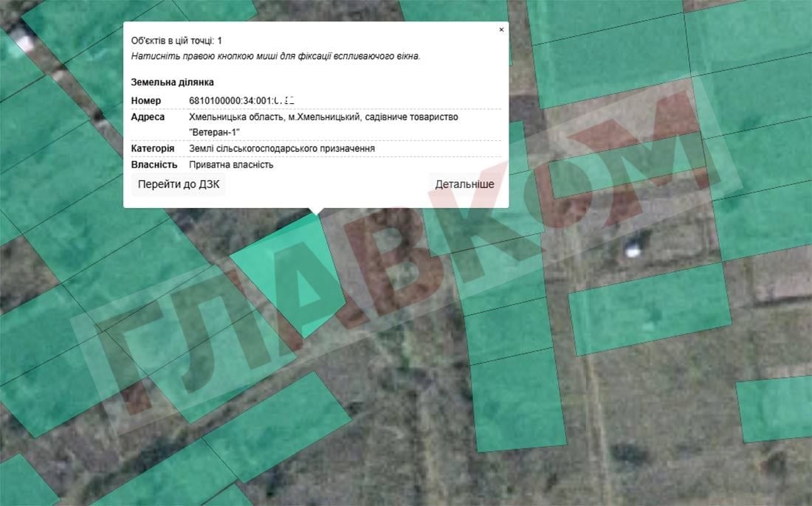Click the "Об'єктів в цій точці: 1" text
Screen dimensions: 812x506
(x=176, y=41)
